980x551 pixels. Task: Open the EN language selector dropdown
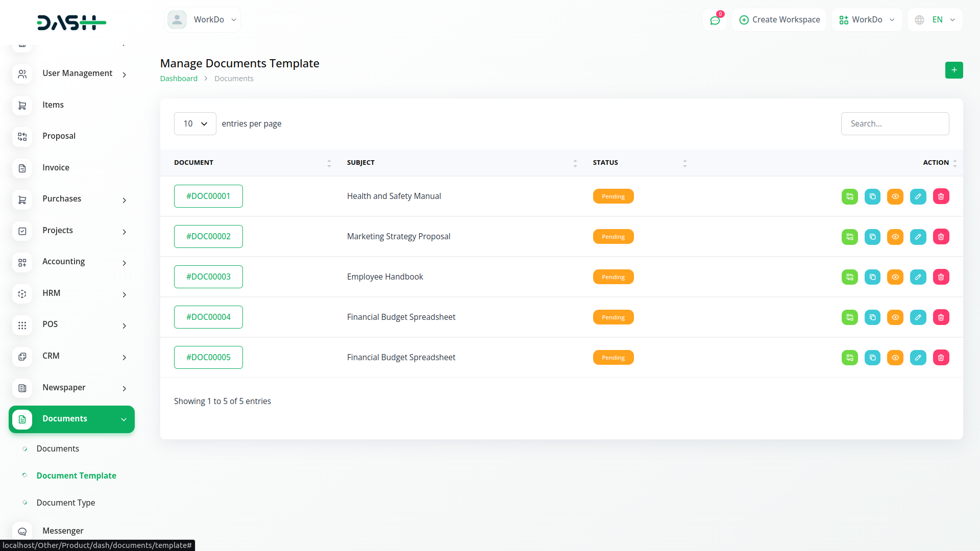click(x=934, y=19)
